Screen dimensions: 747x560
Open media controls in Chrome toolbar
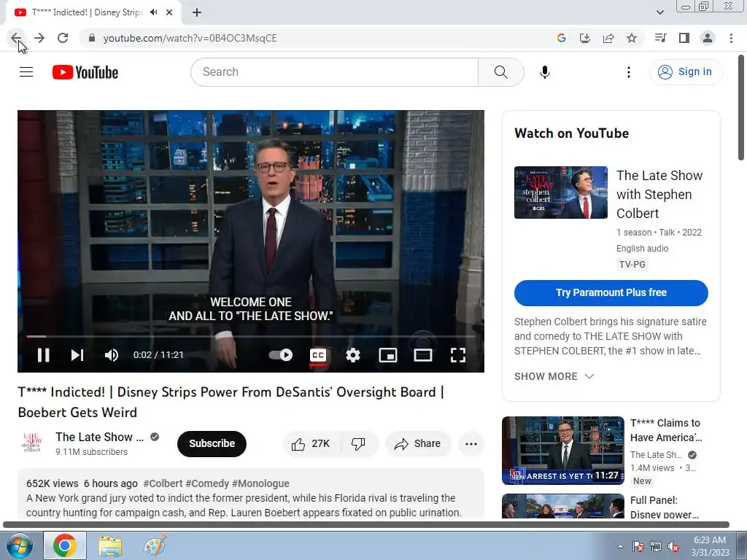coord(660,38)
